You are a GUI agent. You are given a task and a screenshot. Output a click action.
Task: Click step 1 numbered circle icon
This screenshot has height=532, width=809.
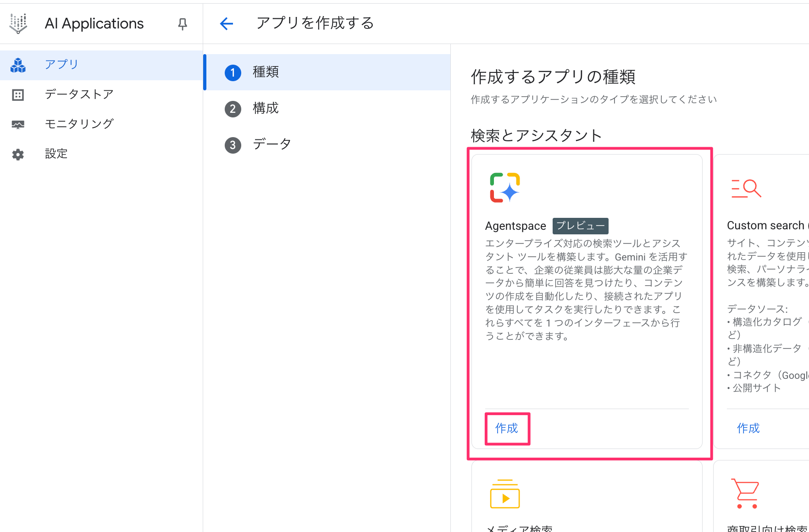point(233,72)
